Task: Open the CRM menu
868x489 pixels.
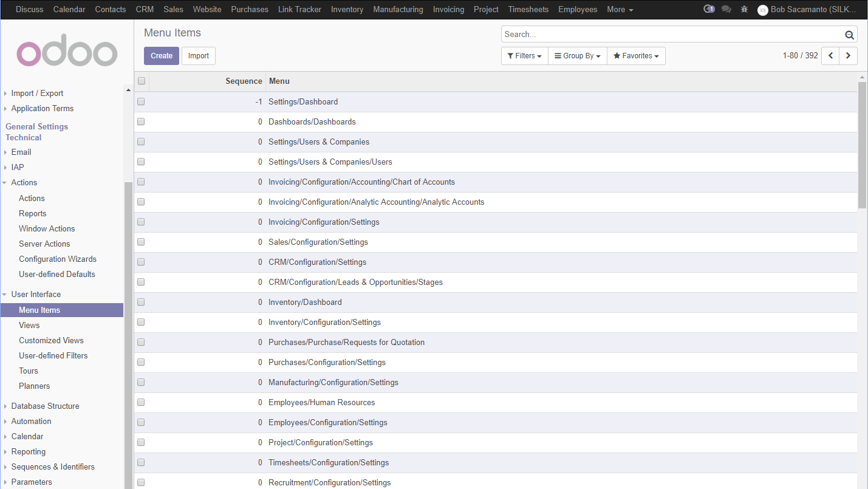Action: pyautogui.click(x=145, y=10)
